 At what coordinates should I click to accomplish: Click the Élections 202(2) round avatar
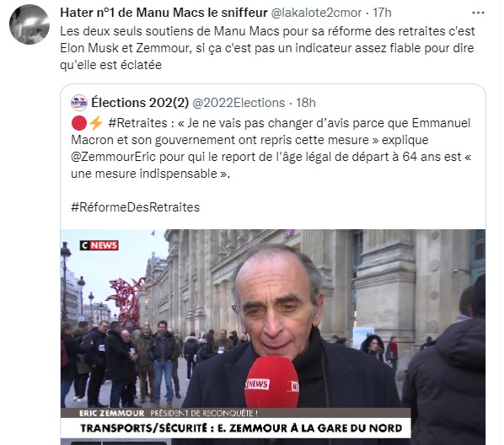point(78,103)
